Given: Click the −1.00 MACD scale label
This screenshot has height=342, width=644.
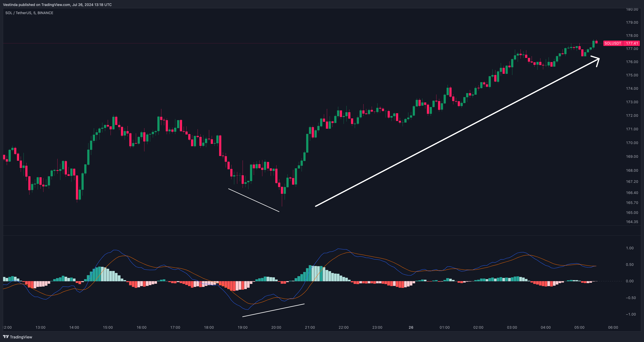Looking at the screenshot, I should click(631, 314).
